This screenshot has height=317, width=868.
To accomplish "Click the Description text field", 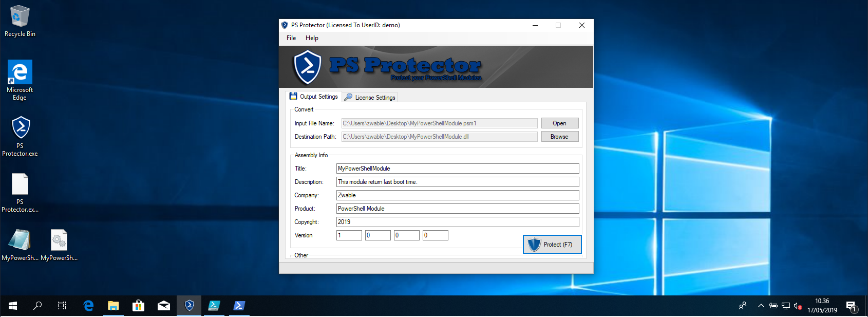I will coord(458,182).
